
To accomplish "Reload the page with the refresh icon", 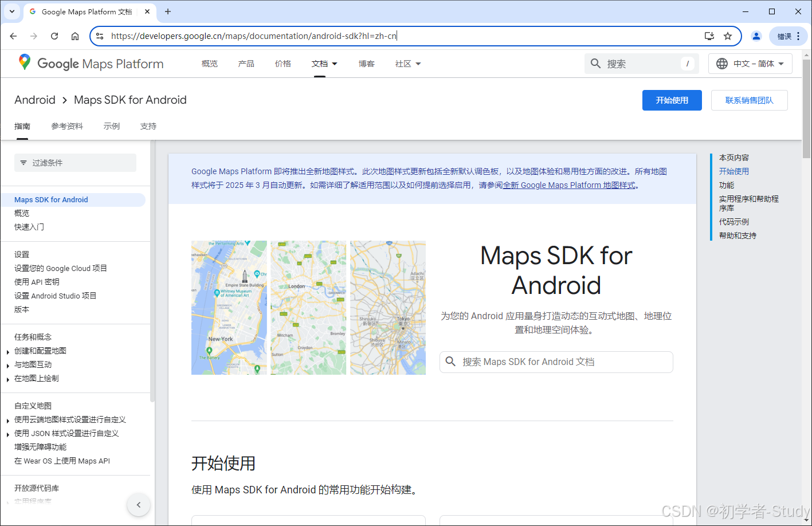I will tap(54, 36).
